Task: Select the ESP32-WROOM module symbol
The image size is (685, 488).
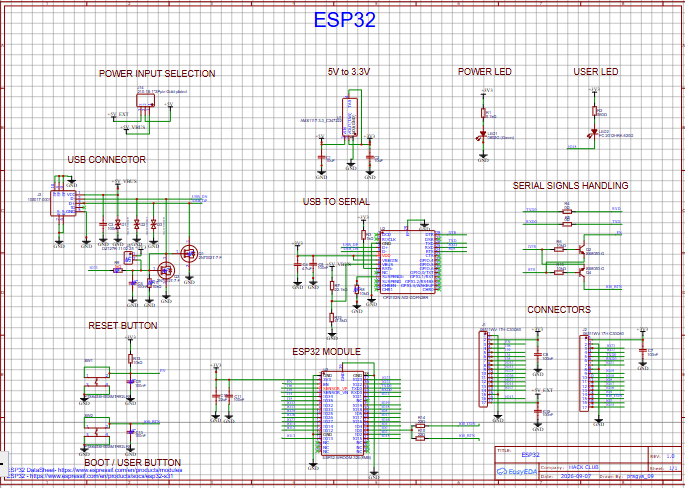Action: coord(342,413)
